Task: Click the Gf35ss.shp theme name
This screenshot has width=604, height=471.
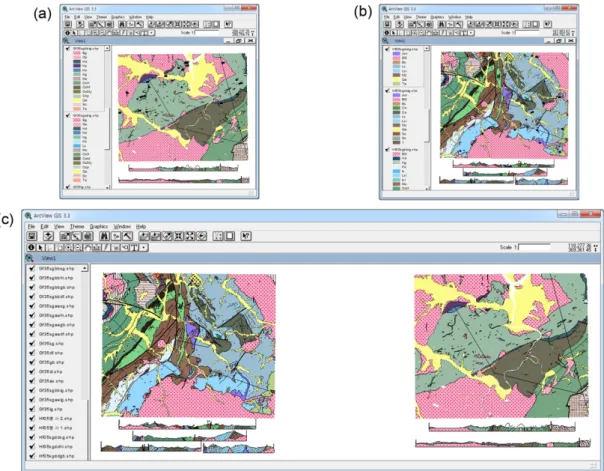Action: point(51,381)
